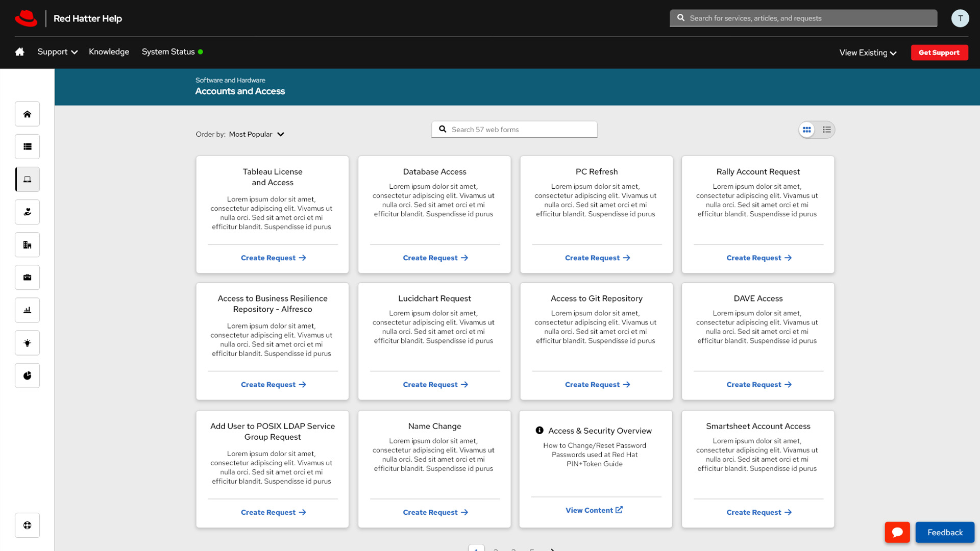
Task: Click the Accounts and Access page heading
Action: point(240,91)
